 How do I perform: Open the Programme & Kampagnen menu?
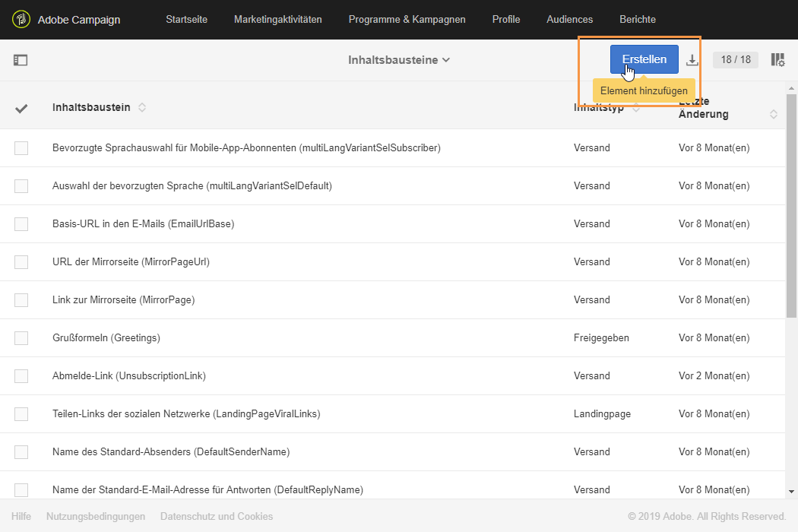[407, 19]
